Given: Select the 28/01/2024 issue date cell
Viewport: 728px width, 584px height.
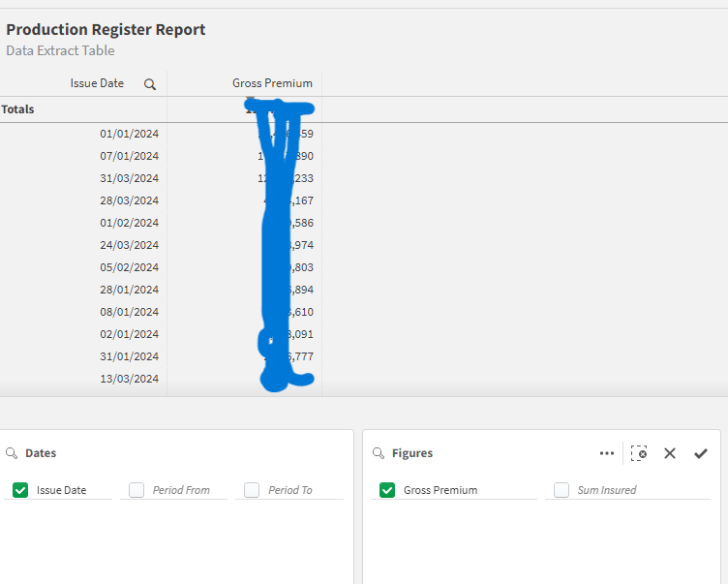Looking at the screenshot, I should coord(129,290).
